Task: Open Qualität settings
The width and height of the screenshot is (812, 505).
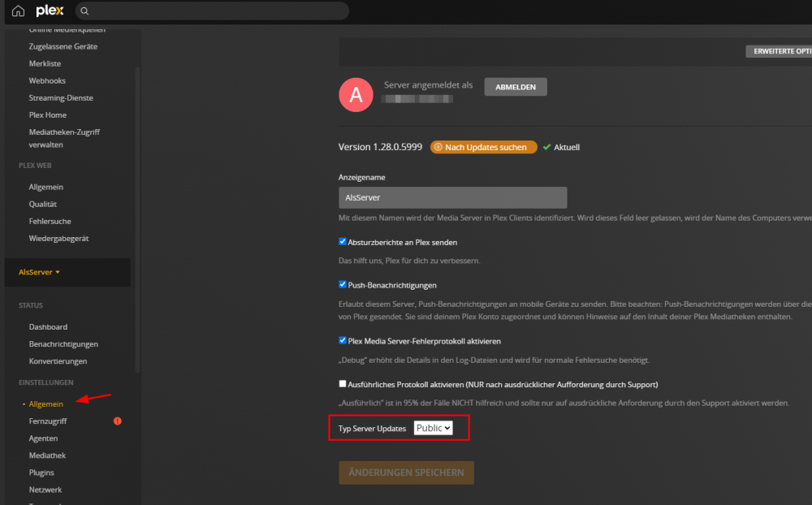Action: click(43, 204)
